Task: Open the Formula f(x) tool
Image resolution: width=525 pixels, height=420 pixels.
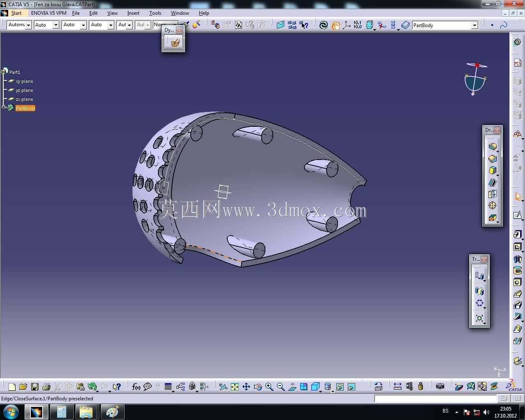Action: 136,386
